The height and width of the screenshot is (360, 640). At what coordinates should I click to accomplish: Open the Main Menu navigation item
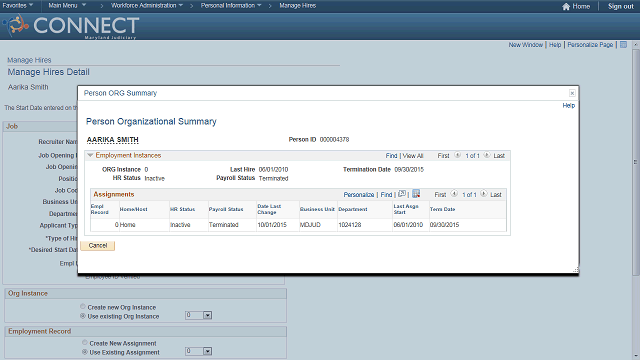click(x=67, y=6)
